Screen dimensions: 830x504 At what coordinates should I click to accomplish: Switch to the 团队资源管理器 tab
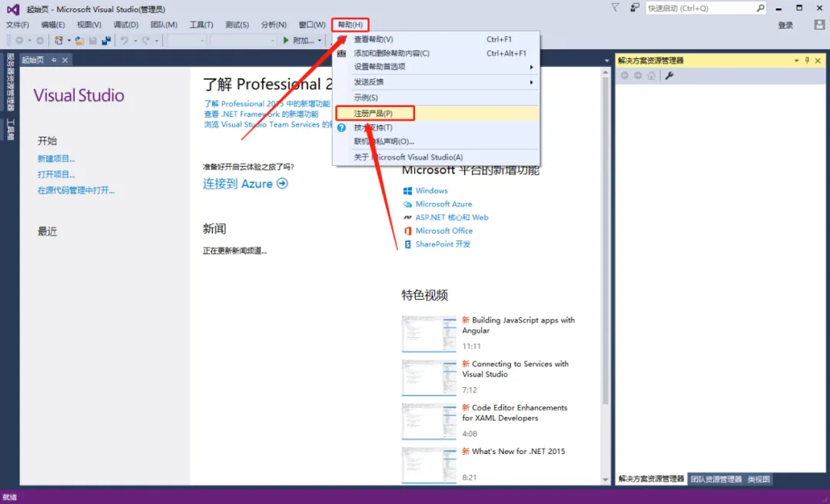click(x=716, y=479)
